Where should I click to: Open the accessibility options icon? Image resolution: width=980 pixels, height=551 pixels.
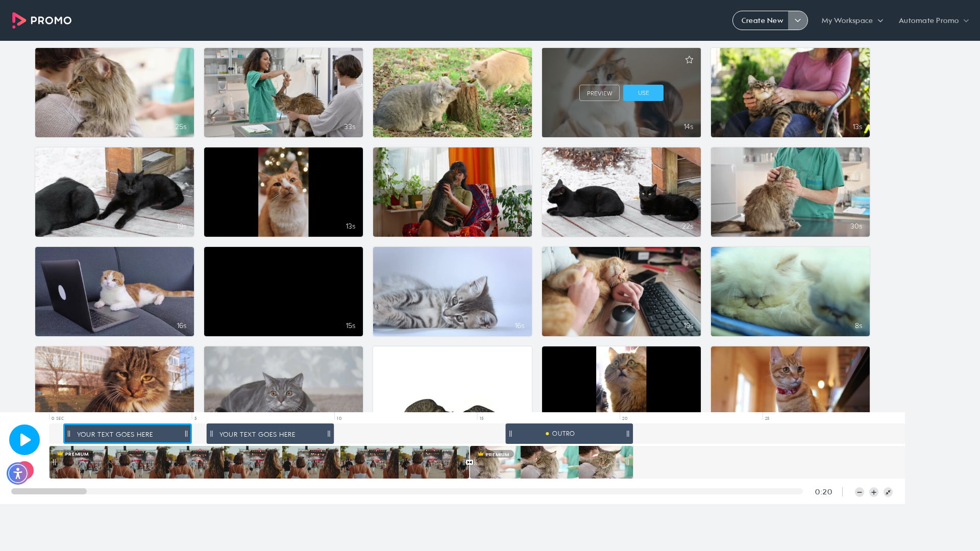point(17,473)
